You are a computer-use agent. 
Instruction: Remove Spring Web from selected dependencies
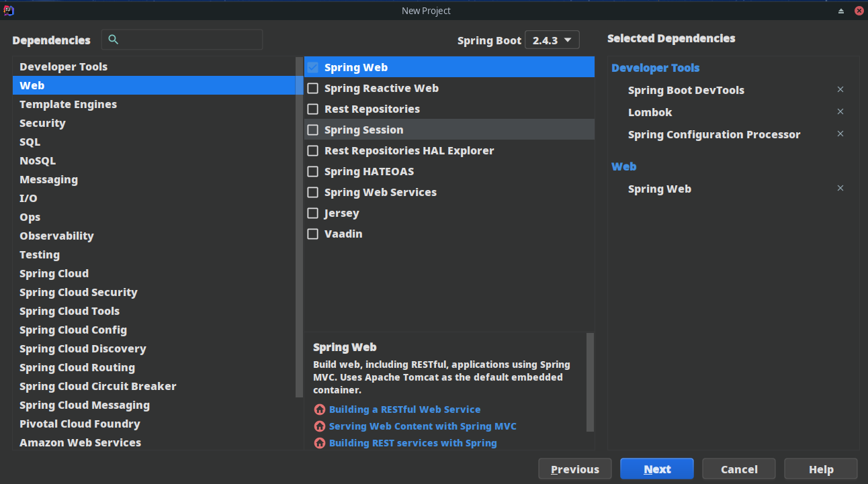point(840,188)
